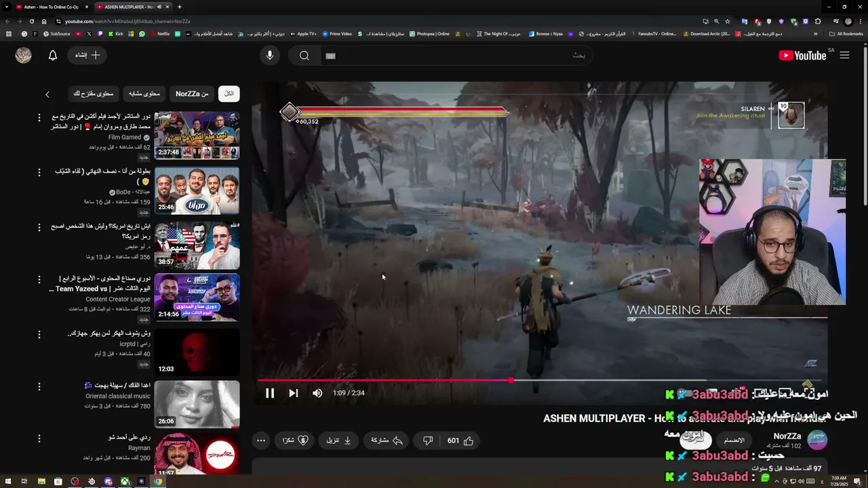Open the 38:57 video thumbnail

pos(197,245)
